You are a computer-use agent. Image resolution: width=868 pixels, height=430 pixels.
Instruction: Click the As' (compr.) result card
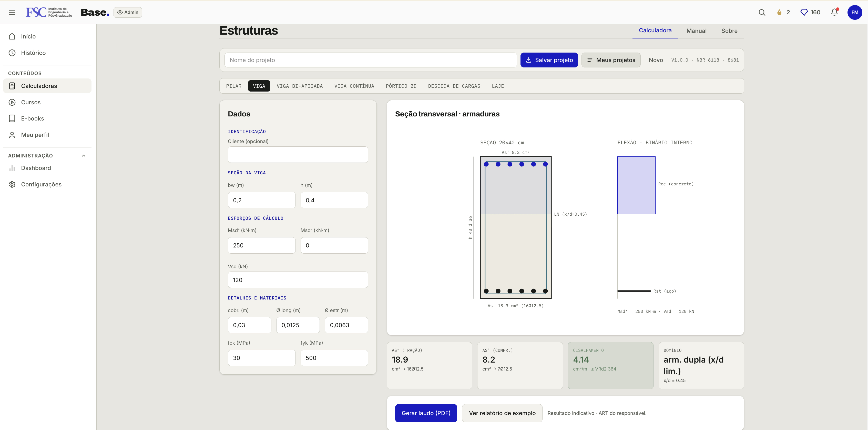click(520, 366)
